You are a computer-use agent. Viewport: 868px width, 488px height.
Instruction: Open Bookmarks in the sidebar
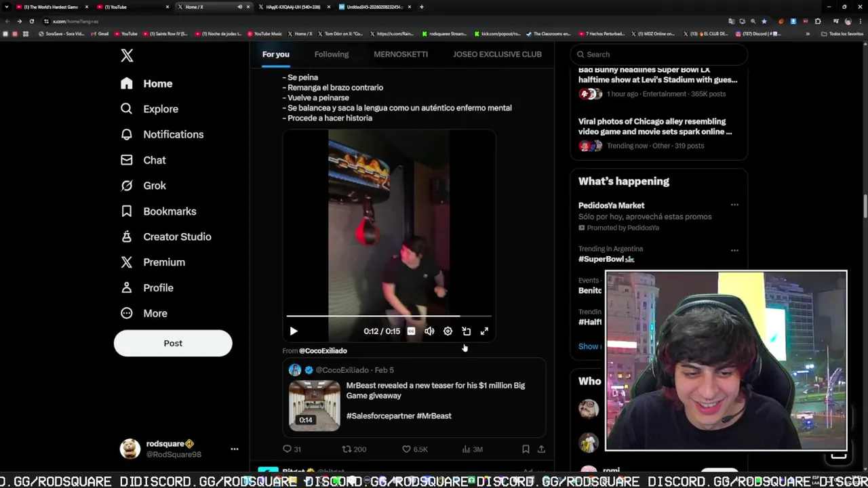158,211
